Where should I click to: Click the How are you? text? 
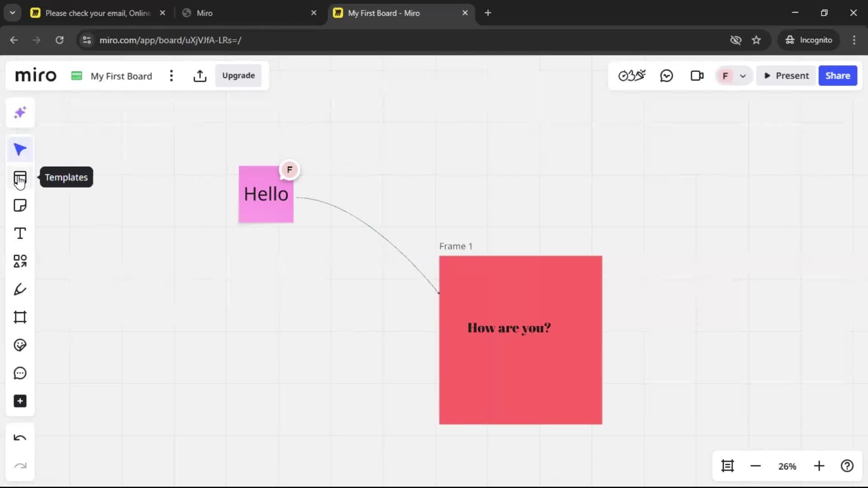(x=509, y=328)
